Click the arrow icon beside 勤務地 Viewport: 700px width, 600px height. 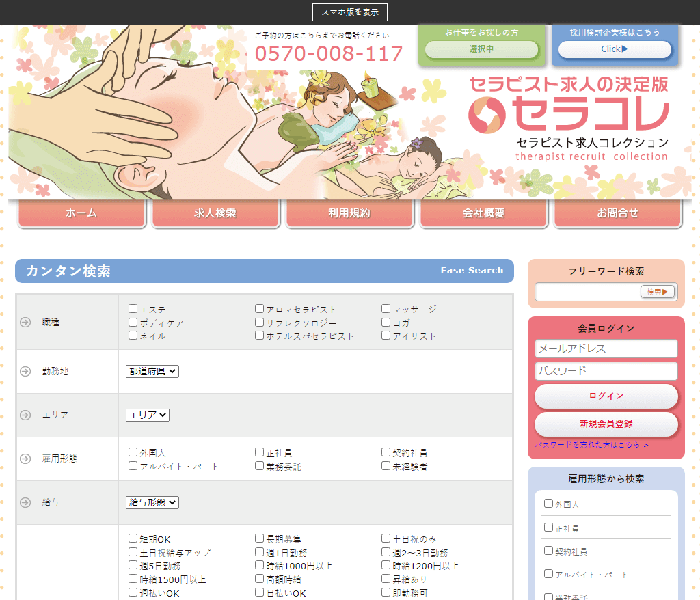25,371
